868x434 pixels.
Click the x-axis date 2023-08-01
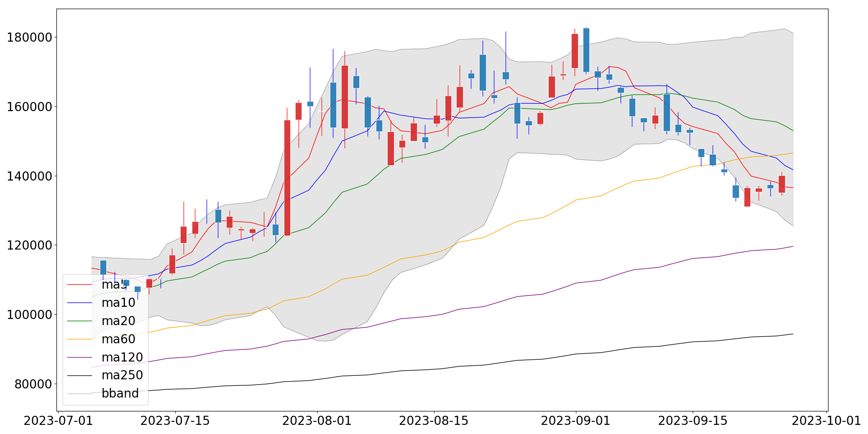click(317, 421)
